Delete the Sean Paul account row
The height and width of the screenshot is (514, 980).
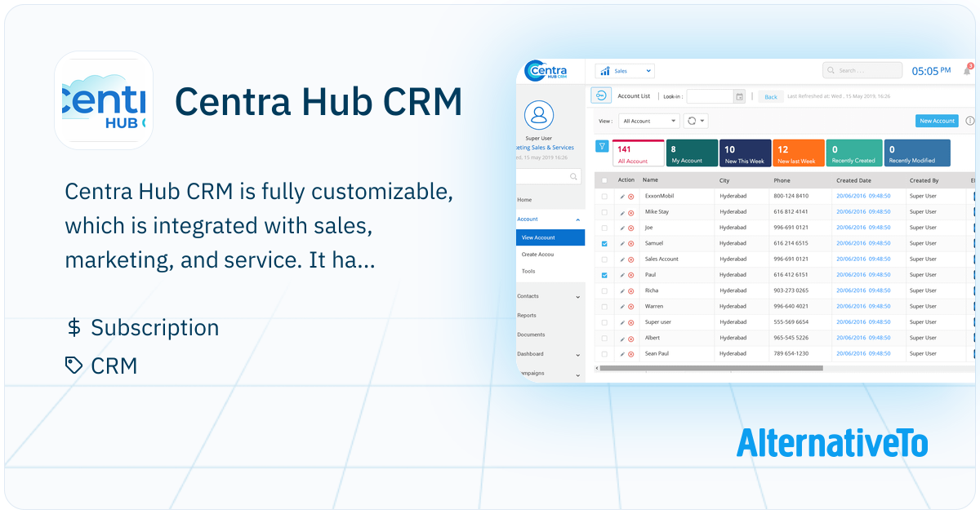click(631, 354)
